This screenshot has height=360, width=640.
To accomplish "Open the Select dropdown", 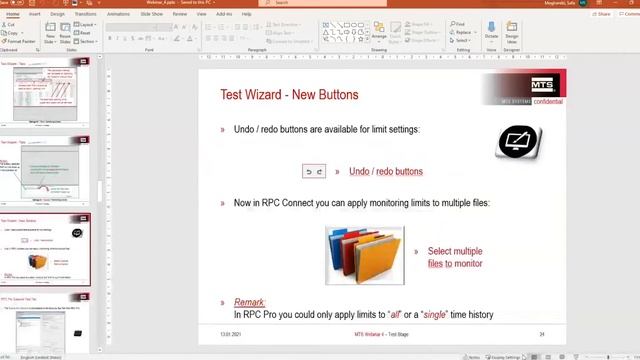I will 460,40.
